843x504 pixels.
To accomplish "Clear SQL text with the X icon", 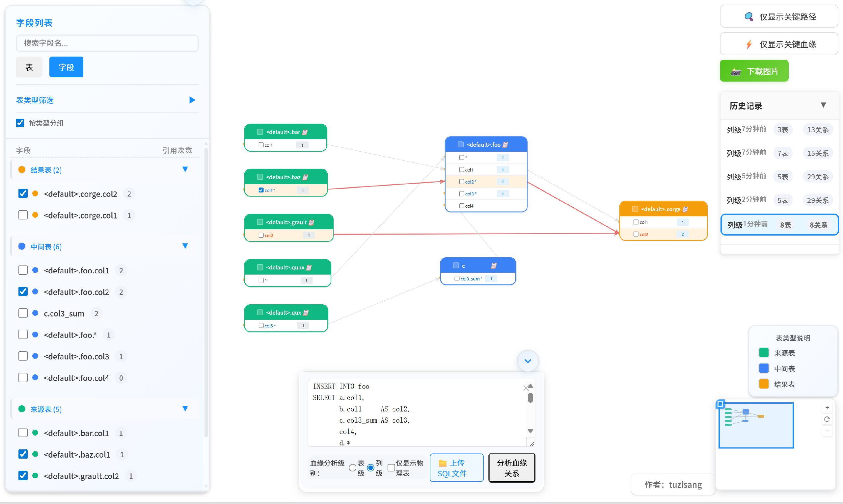I will (526, 388).
